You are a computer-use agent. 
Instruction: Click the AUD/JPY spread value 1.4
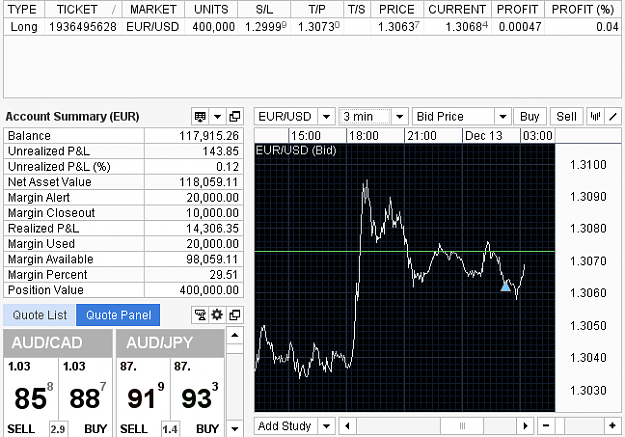170,429
